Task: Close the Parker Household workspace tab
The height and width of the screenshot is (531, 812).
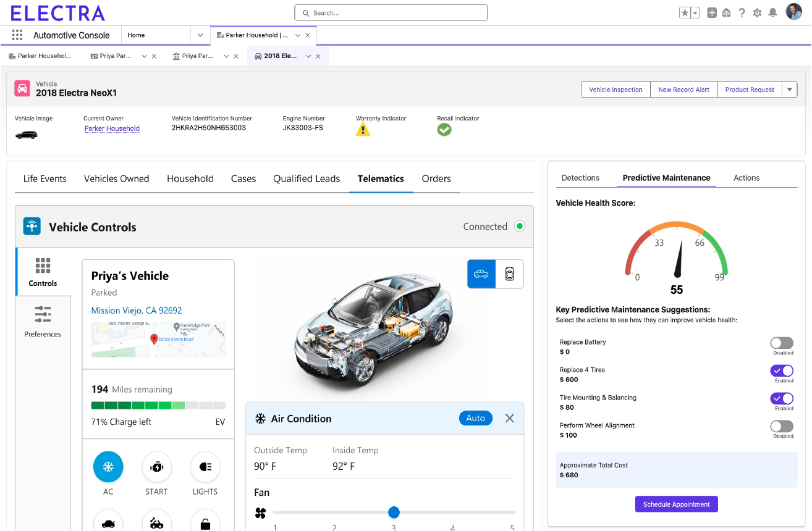Action: point(308,36)
